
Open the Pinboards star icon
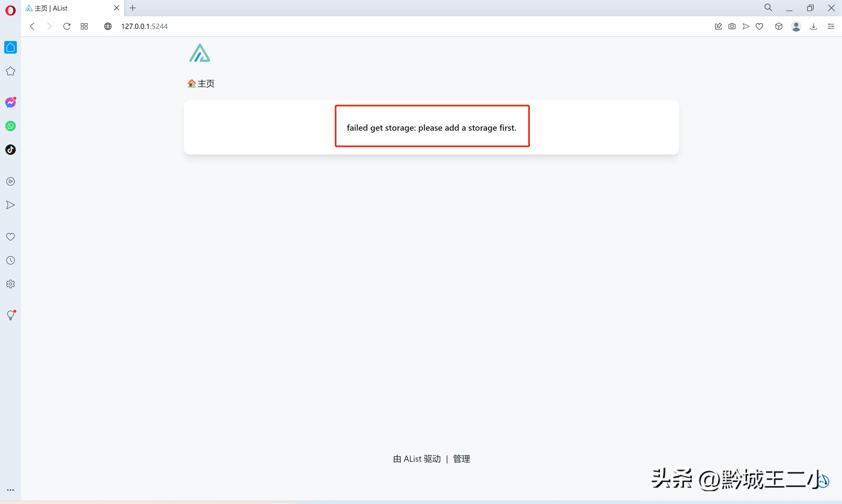(10, 71)
